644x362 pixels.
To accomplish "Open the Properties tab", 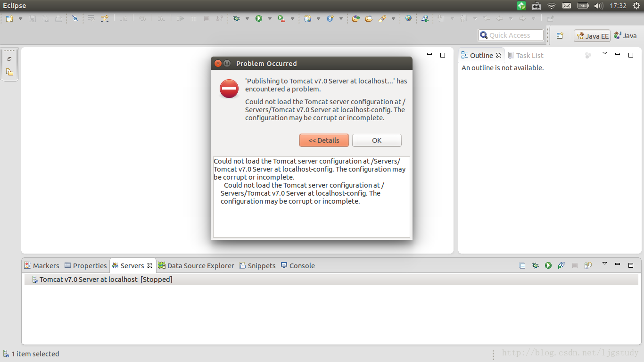I will [x=86, y=266].
